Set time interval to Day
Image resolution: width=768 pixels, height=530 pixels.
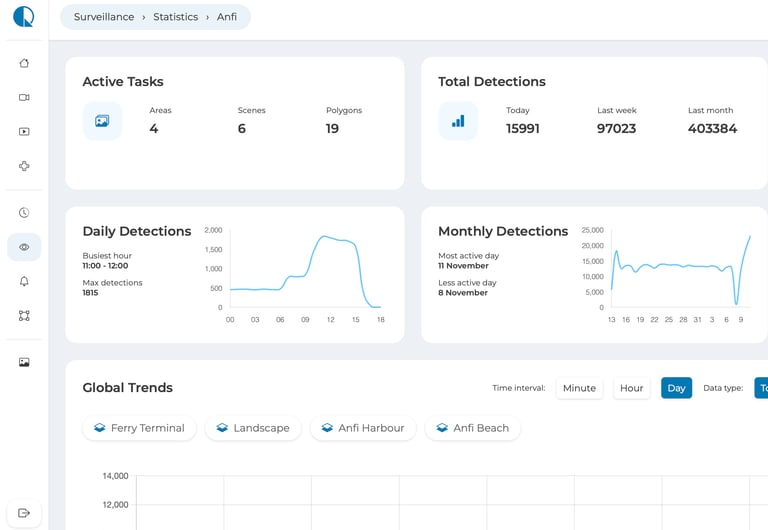point(676,388)
